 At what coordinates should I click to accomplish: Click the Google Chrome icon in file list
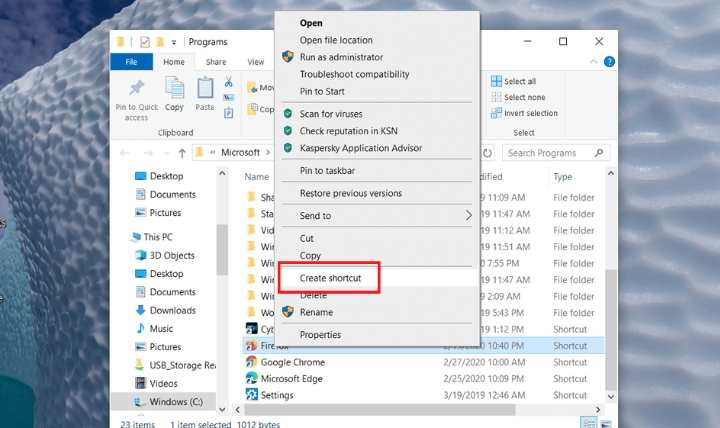252,361
